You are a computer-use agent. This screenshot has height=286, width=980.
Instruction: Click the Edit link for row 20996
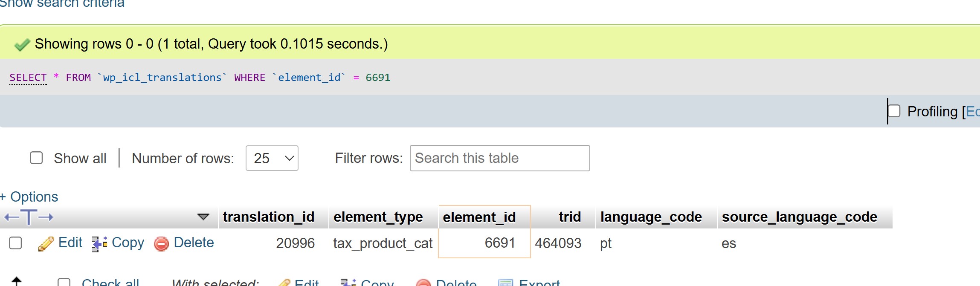point(70,243)
